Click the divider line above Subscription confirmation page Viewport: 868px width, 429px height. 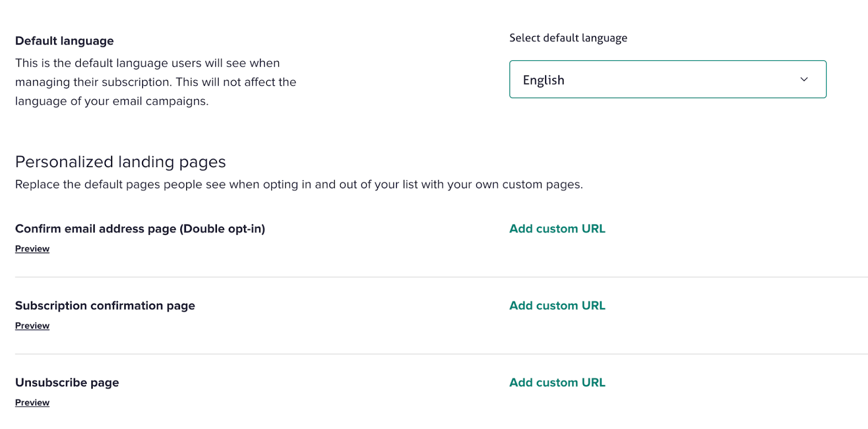(434, 277)
